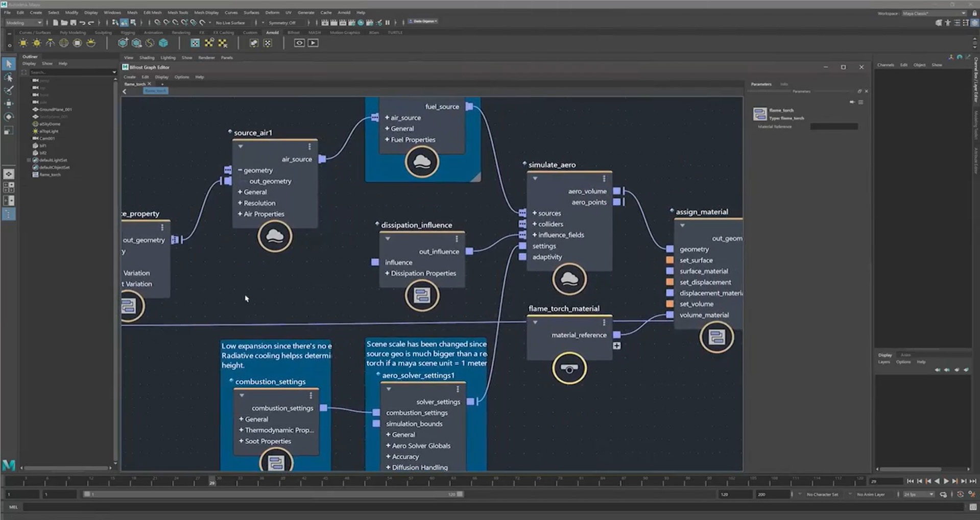Viewport: 980px width, 520px height.
Task: Click the Arnold sky dome light shelf icon
Action: click(64, 43)
